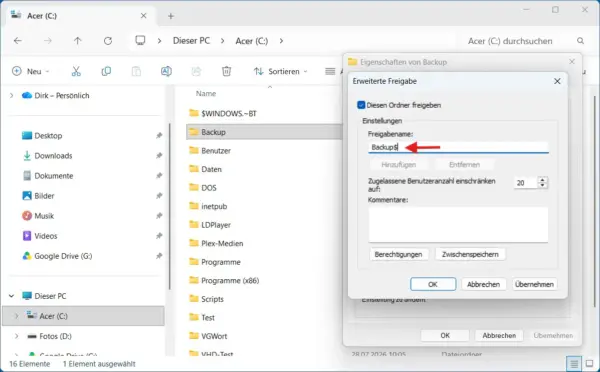Image resolution: width=600 pixels, height=372 pixels.
Task: Click OK in Erweiterte Freigabe dialog
Action: coord(433,284)
